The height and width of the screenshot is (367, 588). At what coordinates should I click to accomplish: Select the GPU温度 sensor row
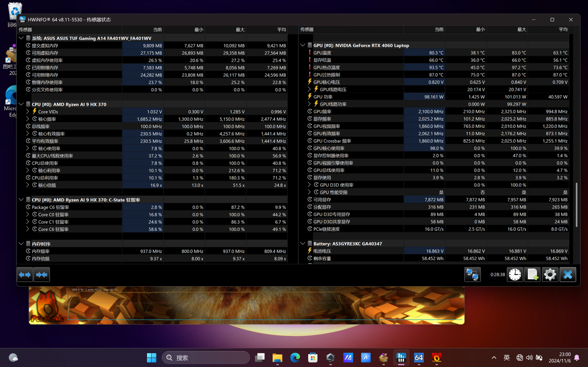[434, 53]
